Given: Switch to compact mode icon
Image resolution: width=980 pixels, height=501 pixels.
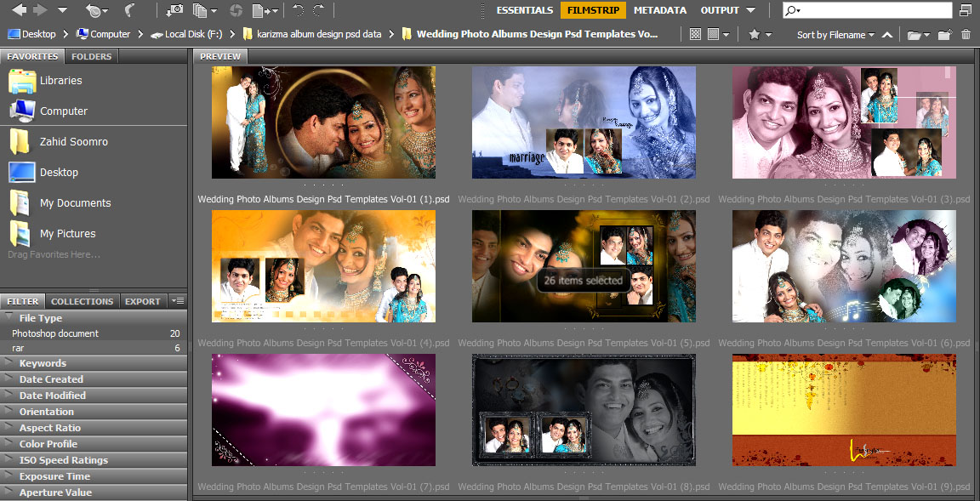Looking at the screenshot, I should pyautogui.click(x=965, y=10).
